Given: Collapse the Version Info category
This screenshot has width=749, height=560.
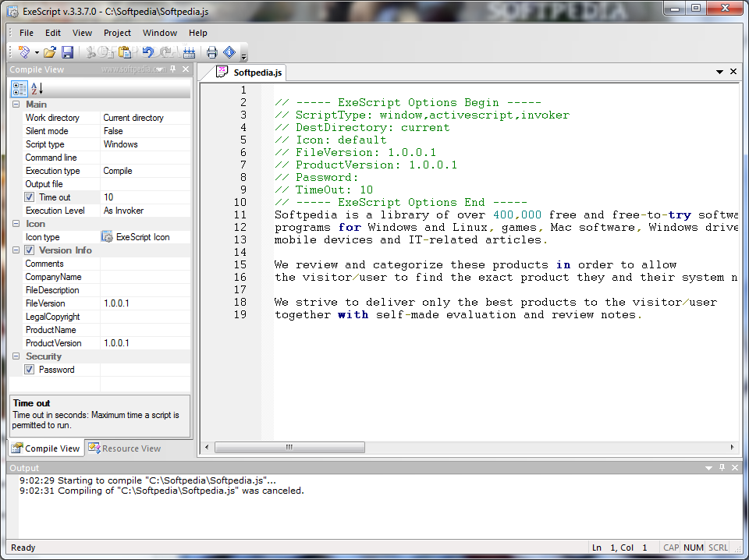Looking at the screenshot, I should [x=16, y=250].
